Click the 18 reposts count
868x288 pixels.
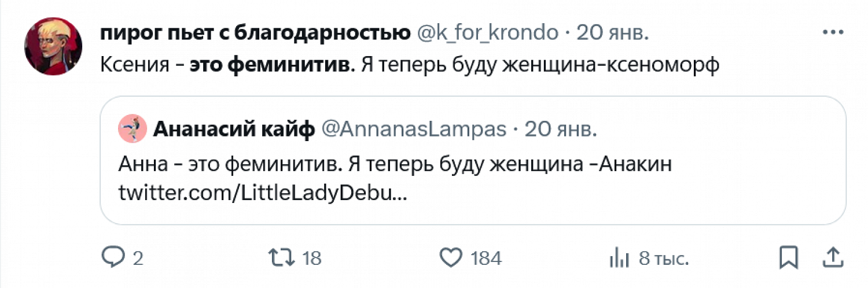point(312,258)
